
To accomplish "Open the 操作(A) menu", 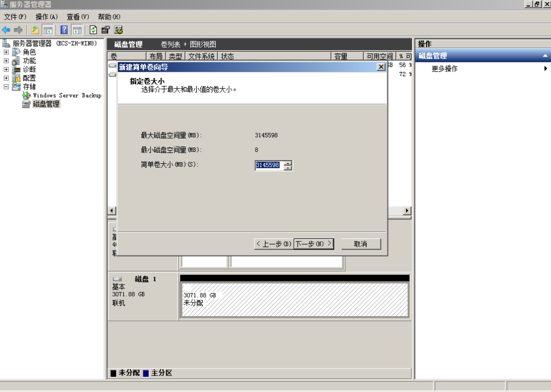I will coord(46,17).
